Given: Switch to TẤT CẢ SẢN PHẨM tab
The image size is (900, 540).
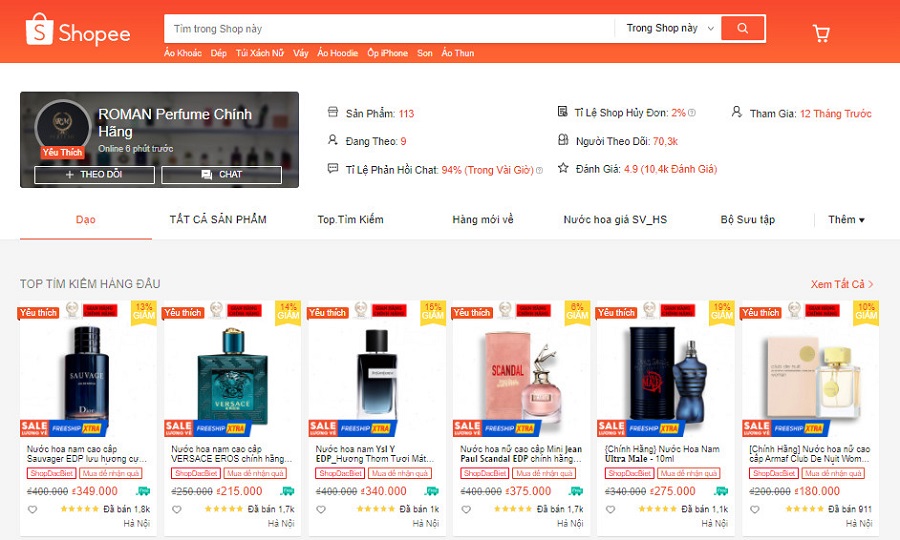Looking at the screenshot, I should coord(218,219).
